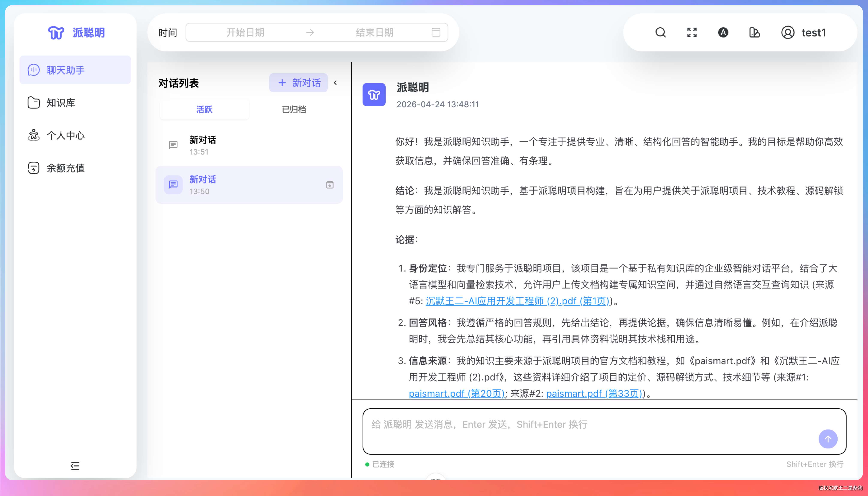Screen dimensions: 868x496
Task: Open the 沉默王二-AI应用开发工程师 (2).pdf link
Action: pyautogui.click(x=517, y=301)
